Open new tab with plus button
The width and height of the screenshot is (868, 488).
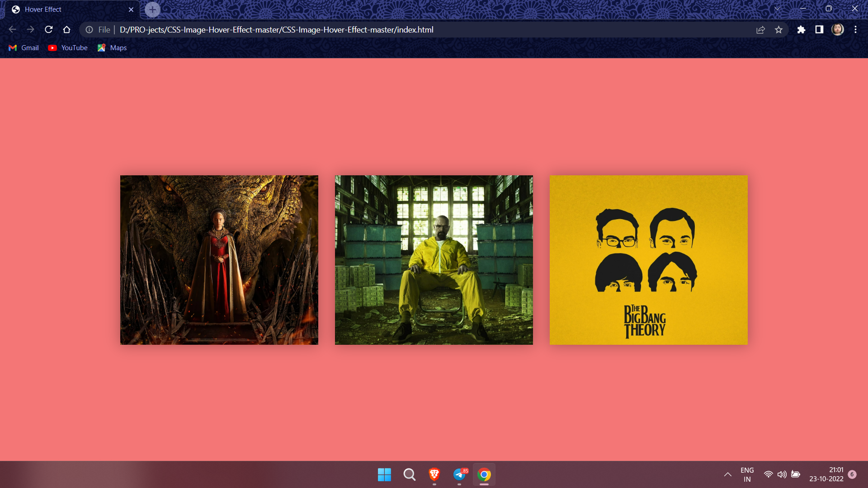[152, 9]
